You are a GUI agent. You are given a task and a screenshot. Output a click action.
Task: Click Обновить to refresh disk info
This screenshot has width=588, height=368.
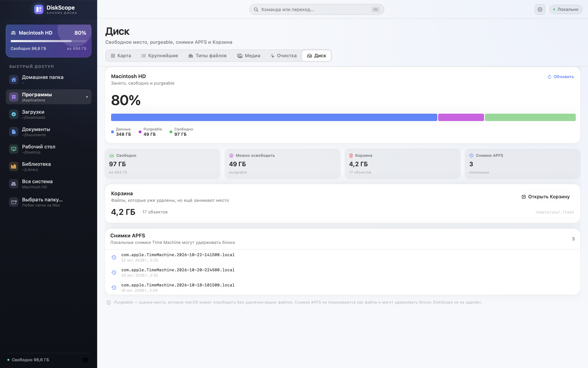coord(561,77)
